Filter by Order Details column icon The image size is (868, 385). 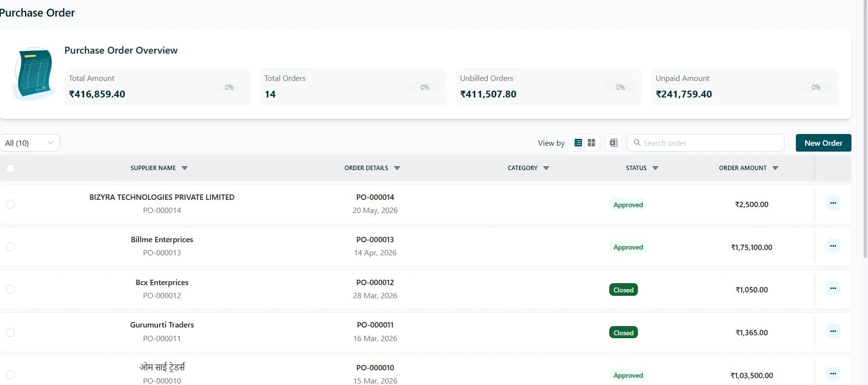tap(397, 168)
